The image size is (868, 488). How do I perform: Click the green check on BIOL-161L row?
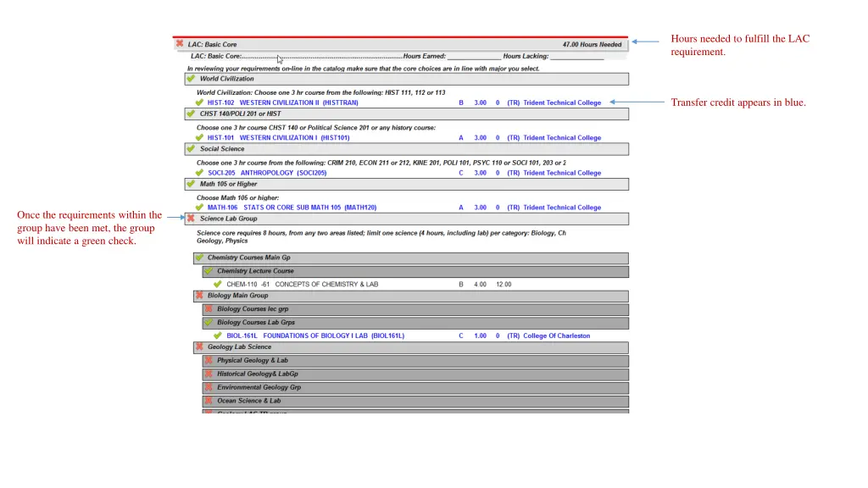(218, 335)
